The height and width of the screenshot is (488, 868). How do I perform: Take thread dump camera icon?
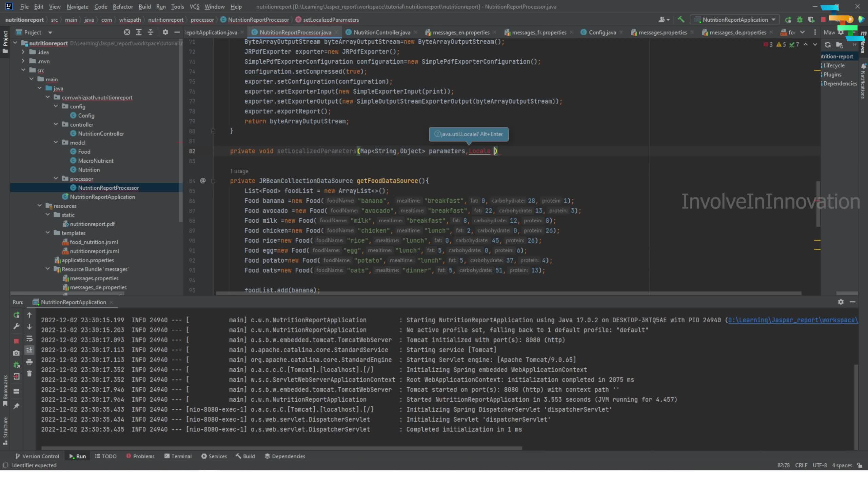click(16, 353)
